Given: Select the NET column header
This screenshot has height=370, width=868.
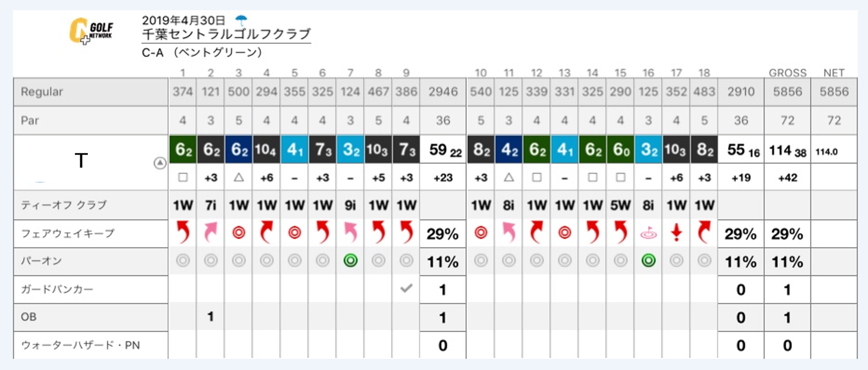Looking at the screenshot, I should (x=834, y=73).
